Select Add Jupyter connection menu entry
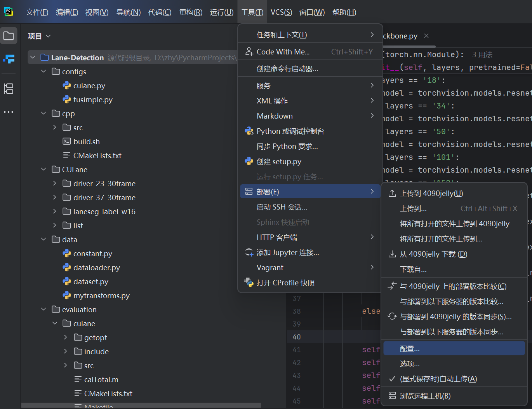532x409 pixels. tap(287, 253)
